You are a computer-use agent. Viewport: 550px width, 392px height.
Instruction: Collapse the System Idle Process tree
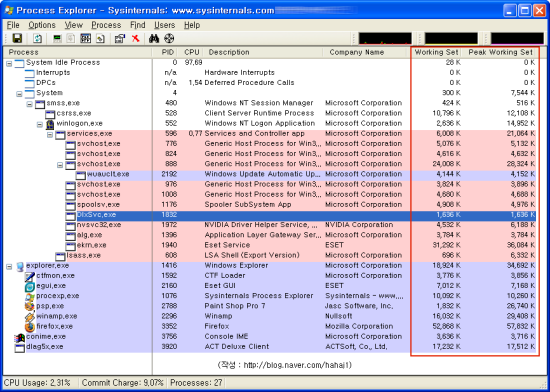9,64
